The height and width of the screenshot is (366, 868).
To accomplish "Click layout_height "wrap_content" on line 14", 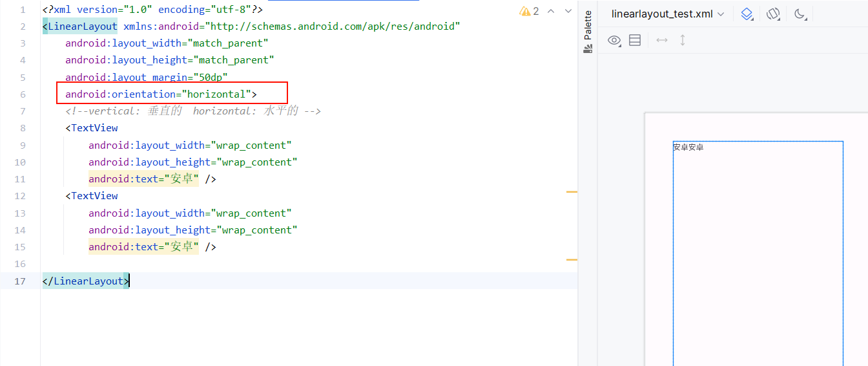I will (x=257, y=230).
